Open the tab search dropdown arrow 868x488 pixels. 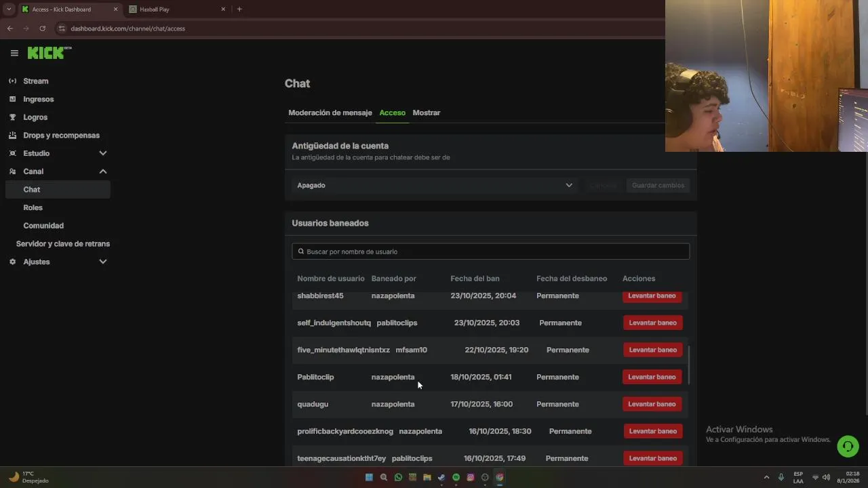pyautogui.click(x=9, y=9)
